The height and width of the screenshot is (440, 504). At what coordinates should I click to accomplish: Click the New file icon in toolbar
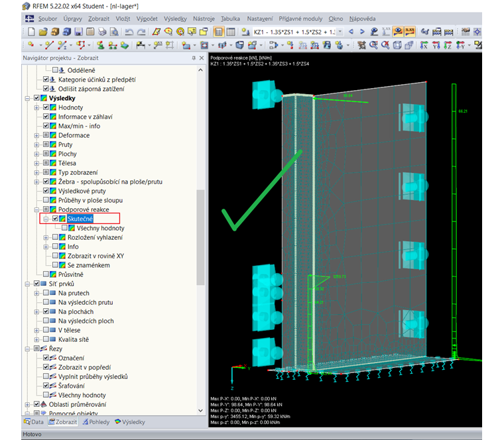[30, 32]
